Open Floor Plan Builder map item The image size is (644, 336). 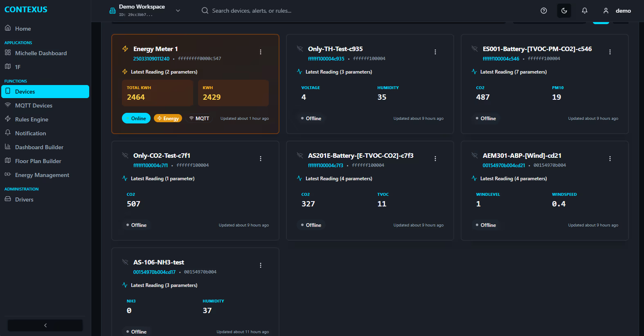tap(38, 161)
